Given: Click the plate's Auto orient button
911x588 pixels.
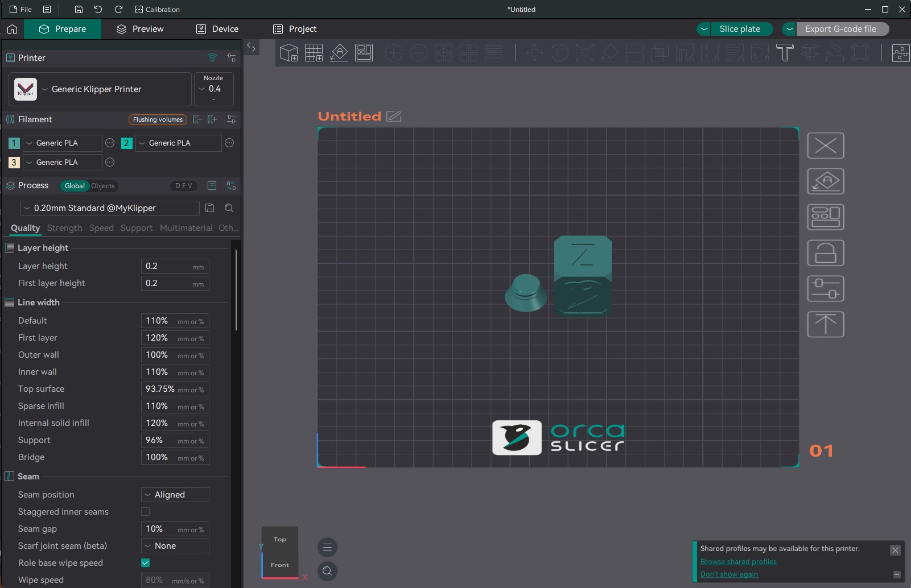Looking at the screenshot, I should (826, 182).
